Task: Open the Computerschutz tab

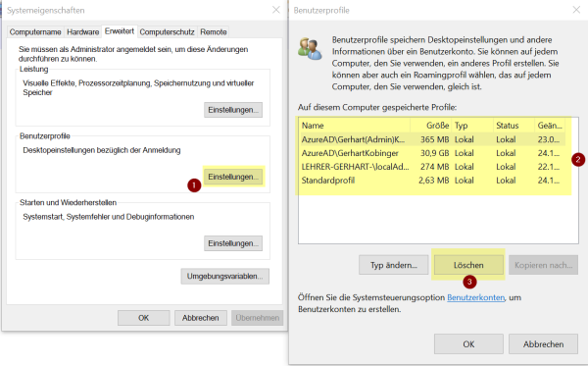Action: 167,32
